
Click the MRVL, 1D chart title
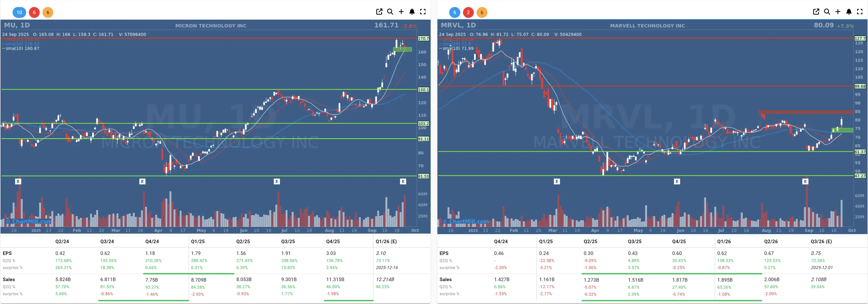click(458, 25)
